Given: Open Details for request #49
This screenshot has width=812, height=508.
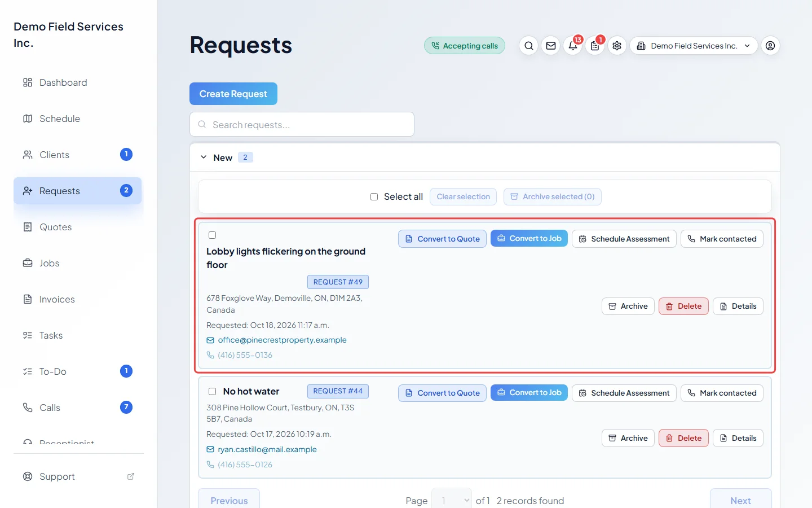Looking at the screenshot, I should (x=738, y=306).
